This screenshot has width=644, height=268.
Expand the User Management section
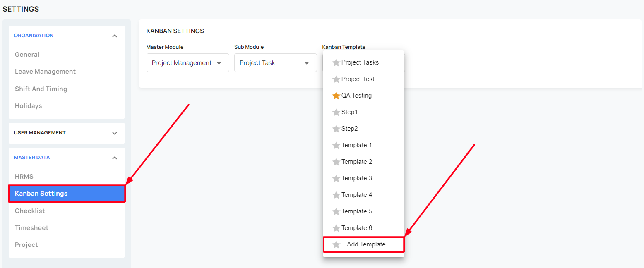pyautogui.click(x=115, y=133)
